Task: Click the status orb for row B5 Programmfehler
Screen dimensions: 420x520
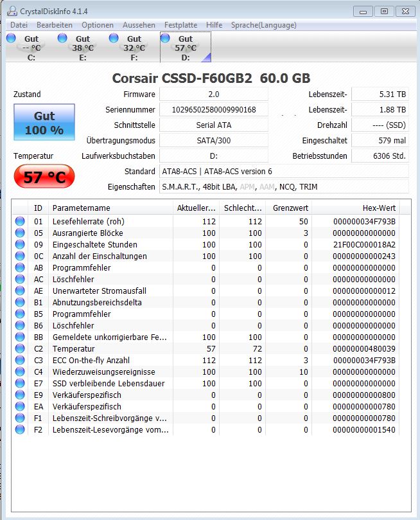Action: 20,314
